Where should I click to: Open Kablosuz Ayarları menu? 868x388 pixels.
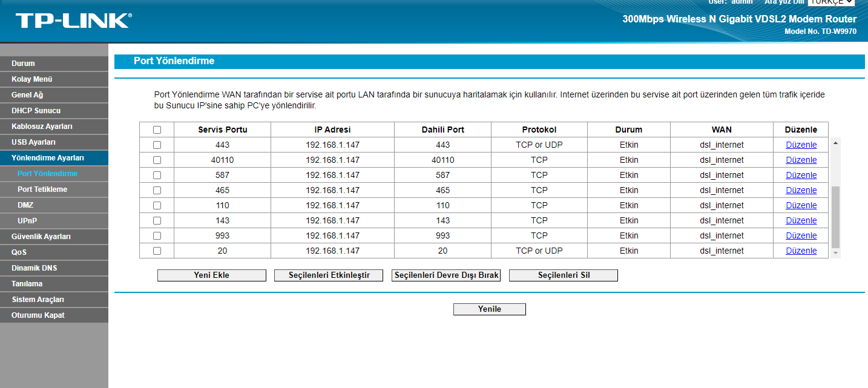54,127
